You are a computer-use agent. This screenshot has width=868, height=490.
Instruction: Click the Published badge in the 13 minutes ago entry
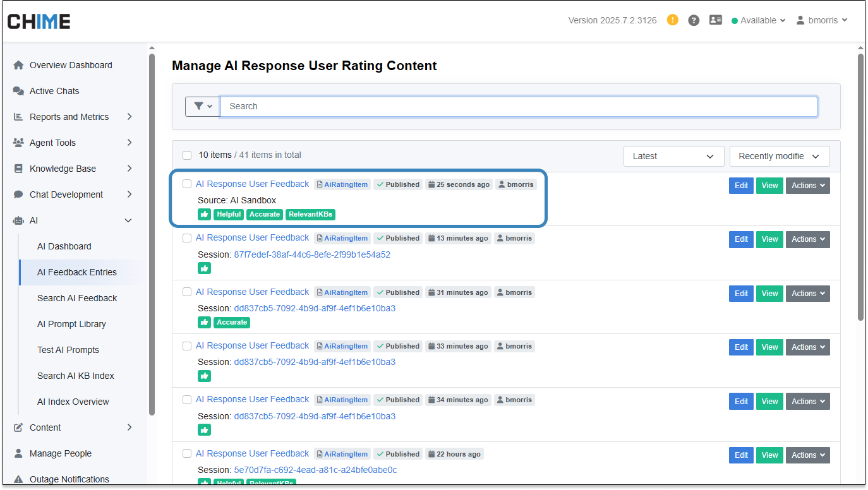click(397, 238)
